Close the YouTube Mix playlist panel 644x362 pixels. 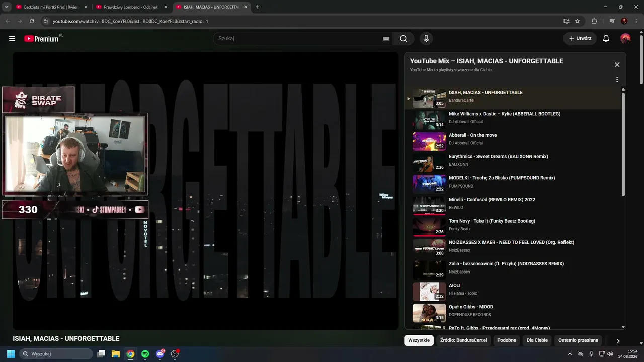[617, 65]
